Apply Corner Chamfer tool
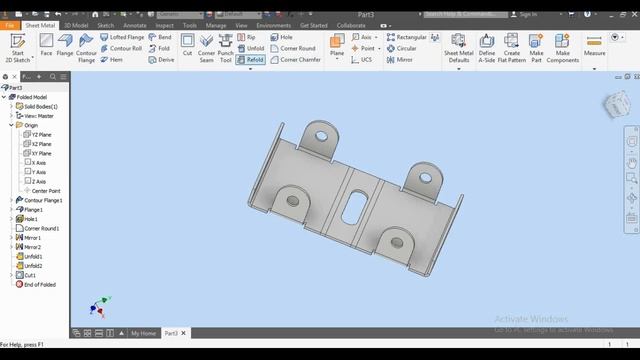The image size is (640, 360). tap(296, 60)
